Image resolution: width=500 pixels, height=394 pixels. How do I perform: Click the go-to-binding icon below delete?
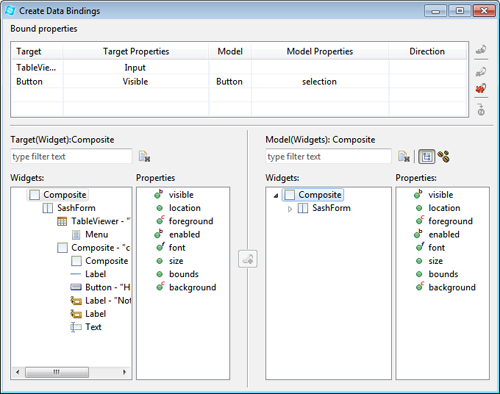481,109
